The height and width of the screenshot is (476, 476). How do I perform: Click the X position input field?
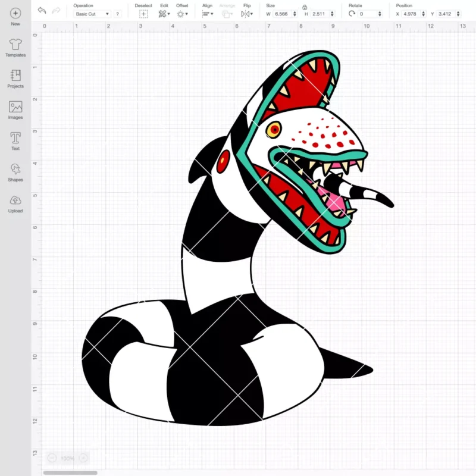(x=411, y=14)
